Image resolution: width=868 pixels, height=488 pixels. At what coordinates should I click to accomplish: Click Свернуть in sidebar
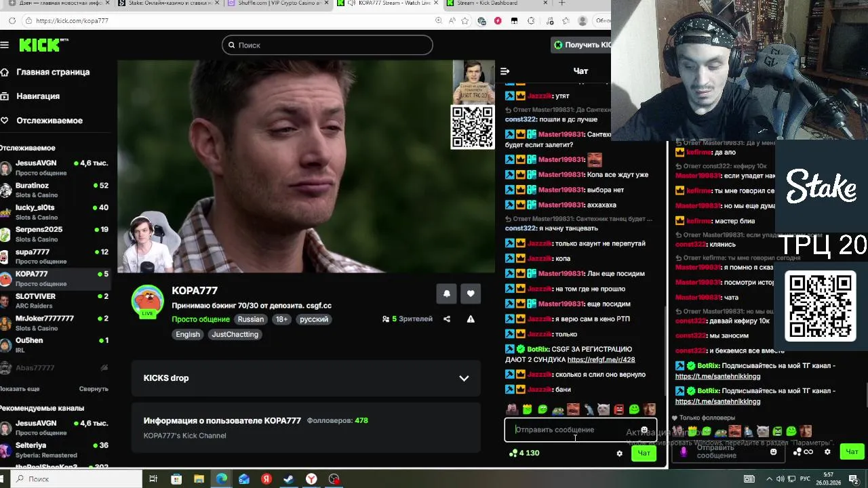coord(94,389)
